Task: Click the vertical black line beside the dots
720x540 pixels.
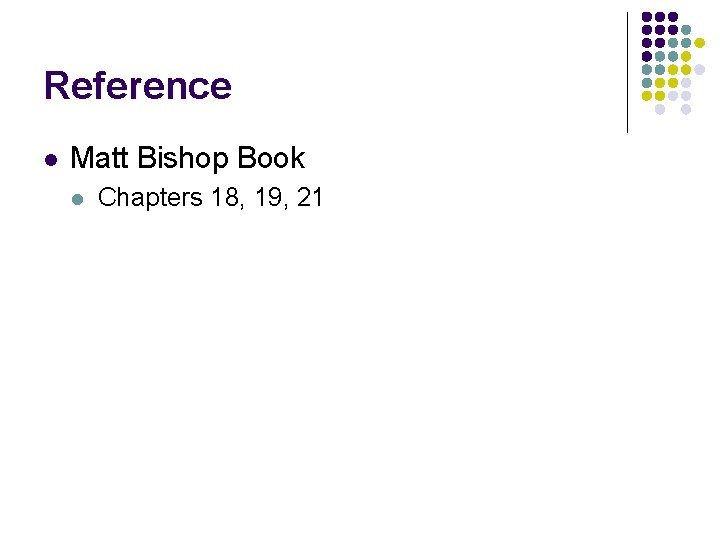Action: [x=627, y=70]
